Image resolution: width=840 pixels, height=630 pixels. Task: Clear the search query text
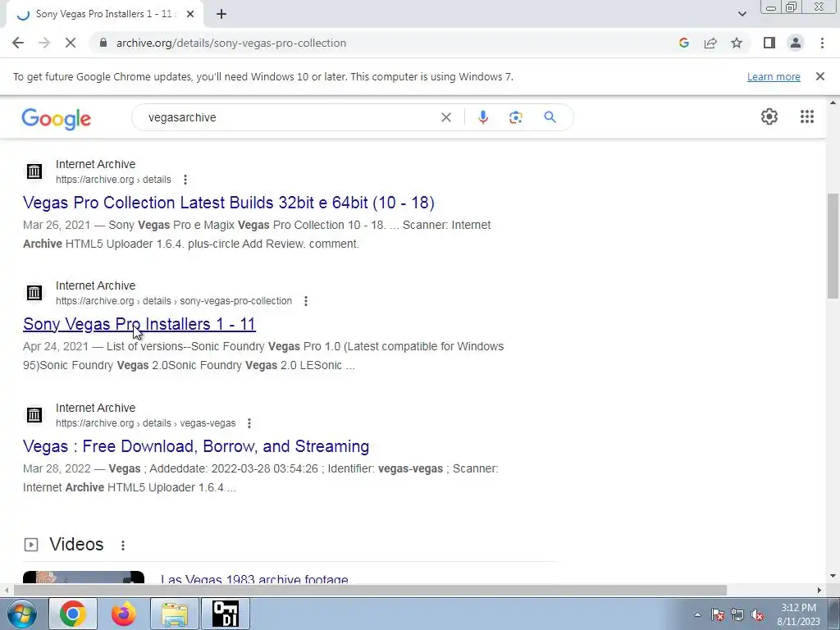coord(445,117)
